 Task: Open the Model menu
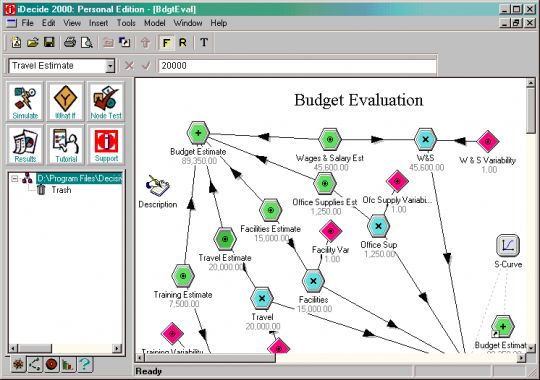(155, 23)
